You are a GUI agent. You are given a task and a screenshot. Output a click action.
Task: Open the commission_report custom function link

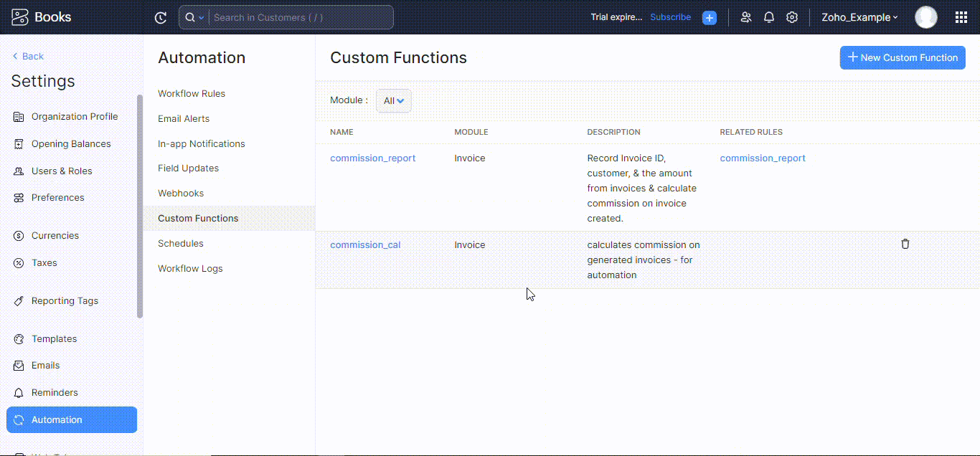[372, 158]
